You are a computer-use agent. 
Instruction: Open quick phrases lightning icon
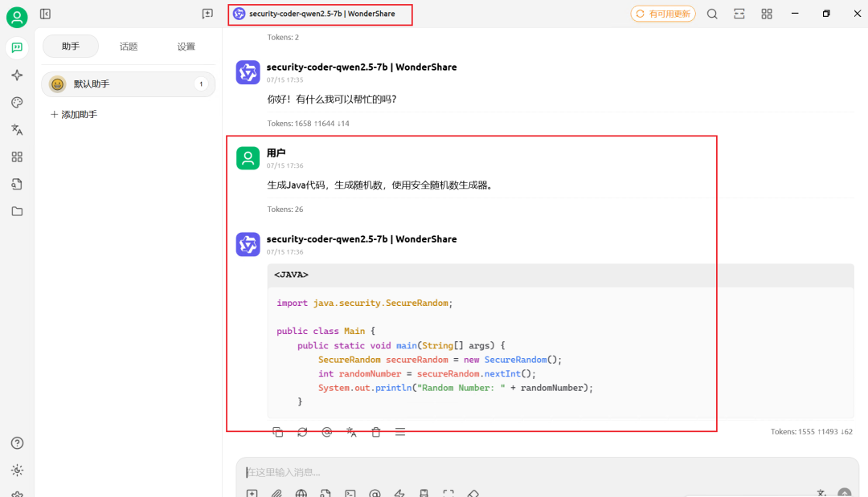point(399,493)
